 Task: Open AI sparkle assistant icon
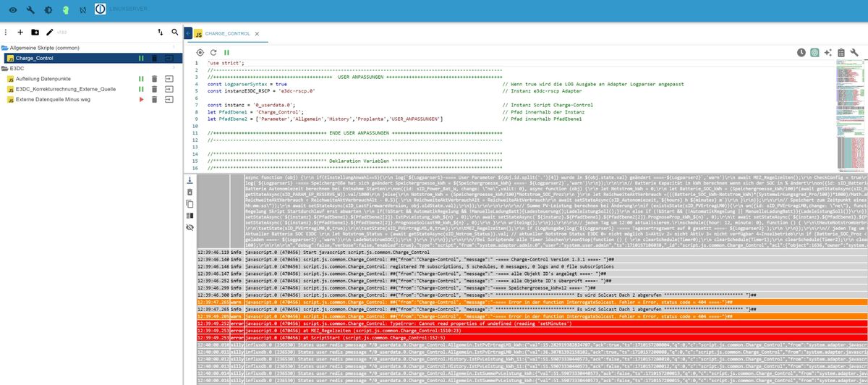[828, 53]
